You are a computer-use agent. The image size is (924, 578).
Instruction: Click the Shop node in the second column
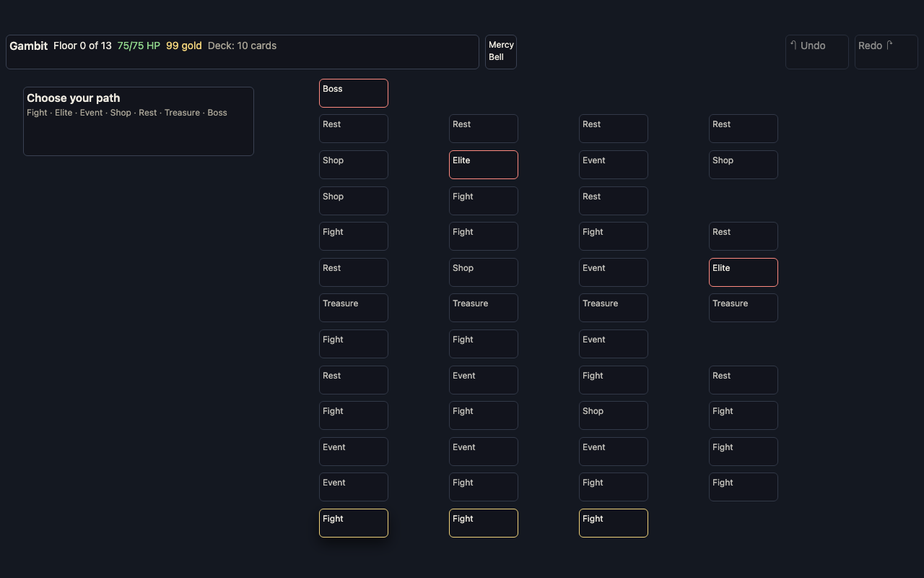pyautogui.click(x=484, y=272)
